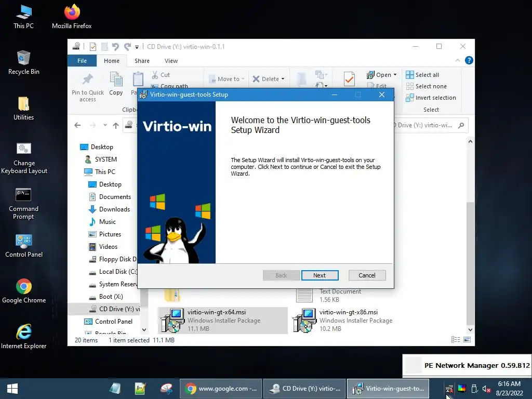The height and width of the screenshot is (399, 532).
Task: Launch Command Prompt desktop shortcut
Action: tap(23, 204)
